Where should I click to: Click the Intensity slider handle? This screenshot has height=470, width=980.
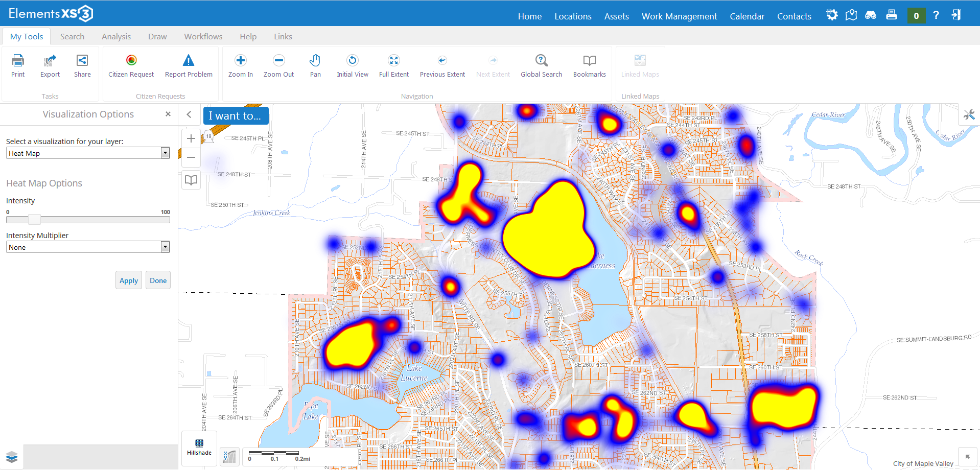click(34, 220)
